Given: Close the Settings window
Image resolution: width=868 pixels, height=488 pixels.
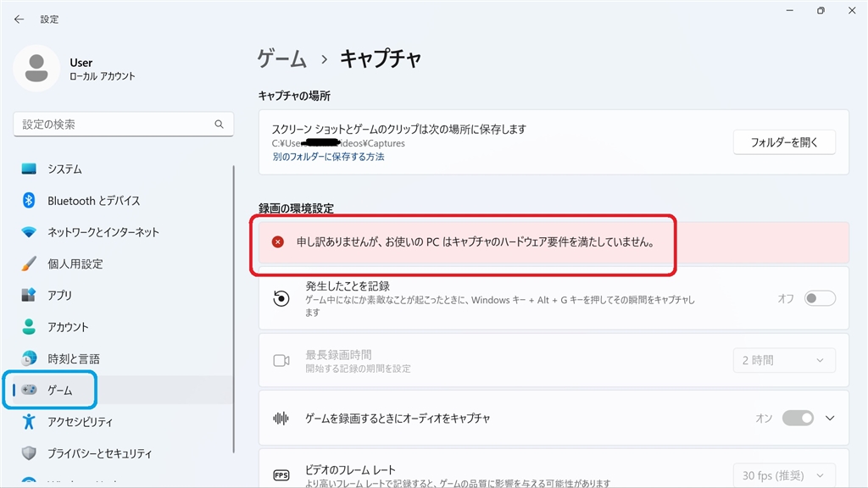Looking at the screenshot, I should point(852,10).
